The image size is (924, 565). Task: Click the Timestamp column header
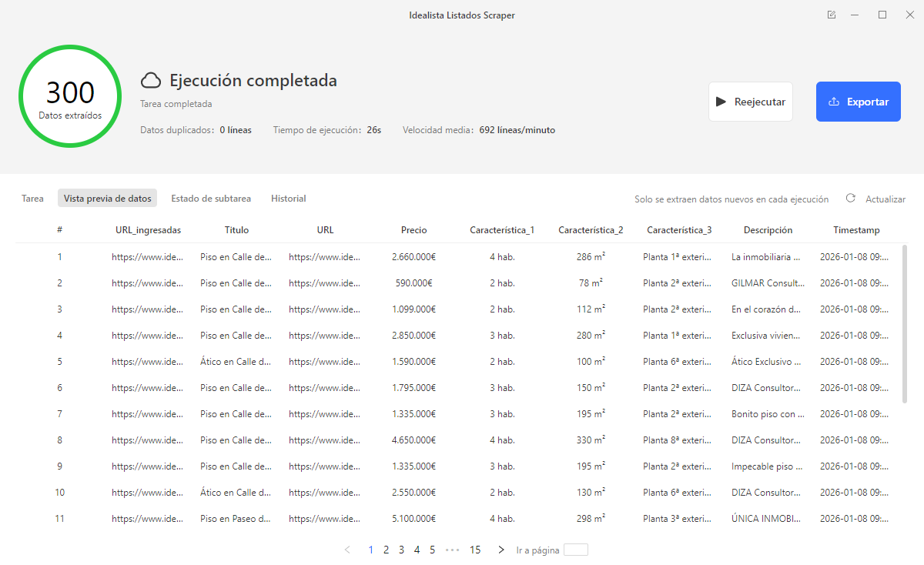(x=856, y=230)
